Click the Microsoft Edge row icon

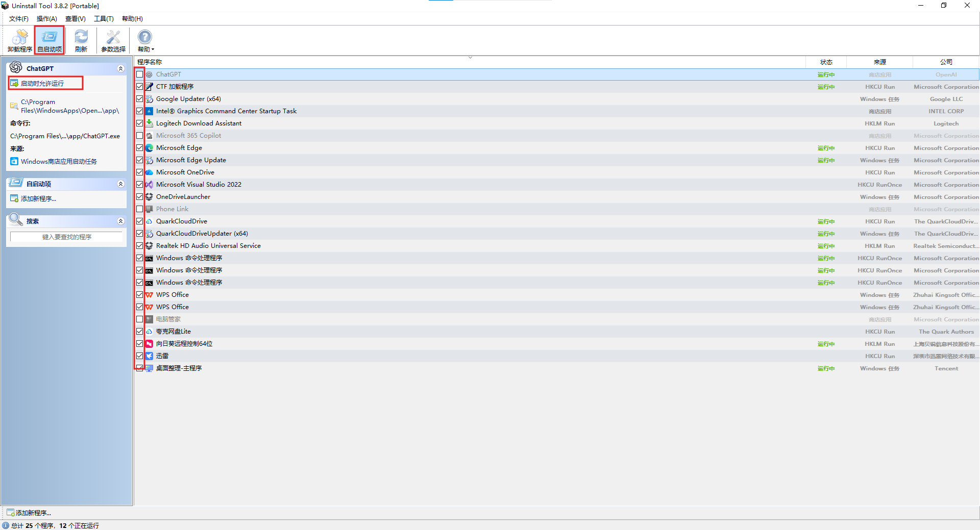[149, 148]
